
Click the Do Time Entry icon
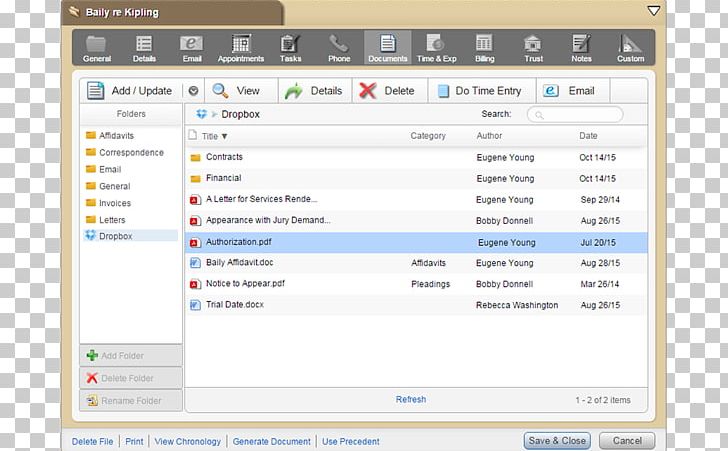pos(442,91)
